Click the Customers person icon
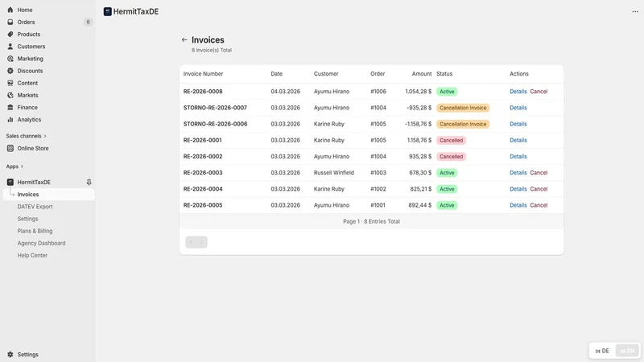Viewport: 644px width, 362px height. pos(10,47)
